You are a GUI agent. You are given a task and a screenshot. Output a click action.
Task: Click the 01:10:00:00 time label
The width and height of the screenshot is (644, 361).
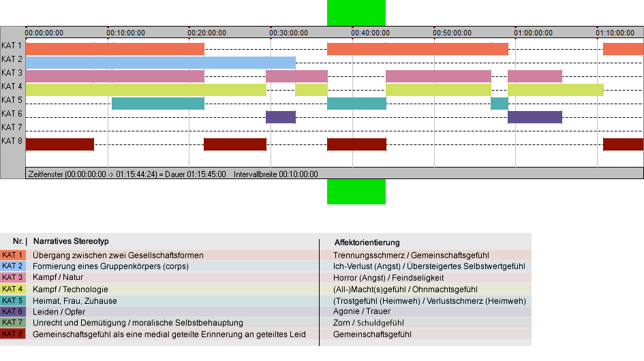tap(615, 33)
